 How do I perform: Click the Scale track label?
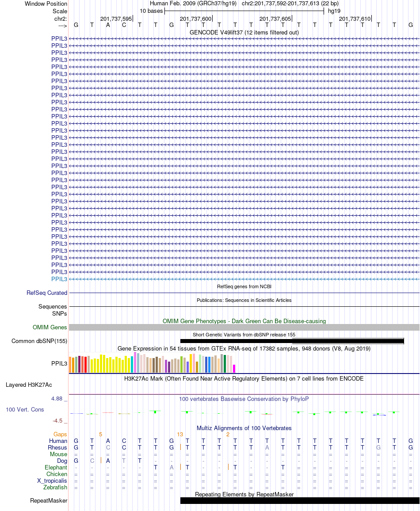[60, 11]
